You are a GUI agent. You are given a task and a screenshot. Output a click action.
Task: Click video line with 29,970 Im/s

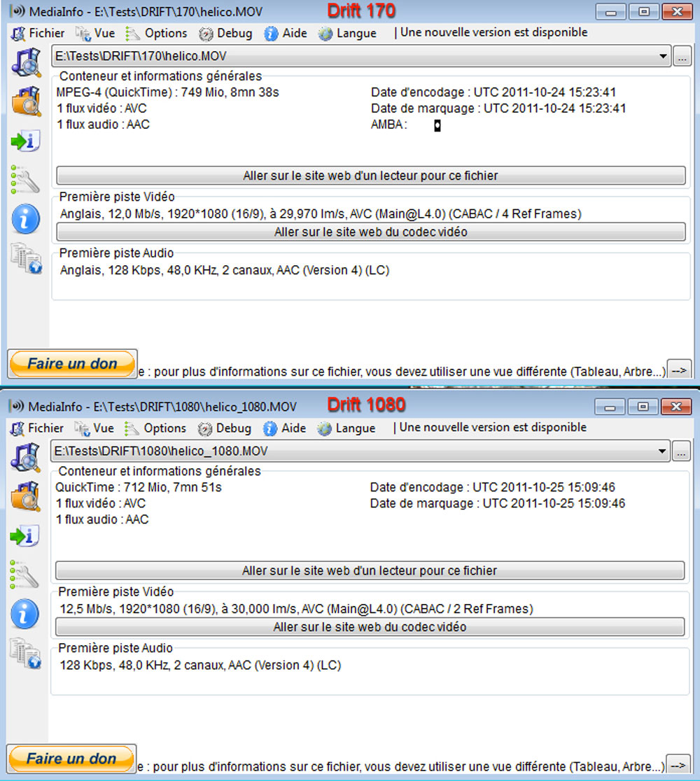(x=321, y=214)
